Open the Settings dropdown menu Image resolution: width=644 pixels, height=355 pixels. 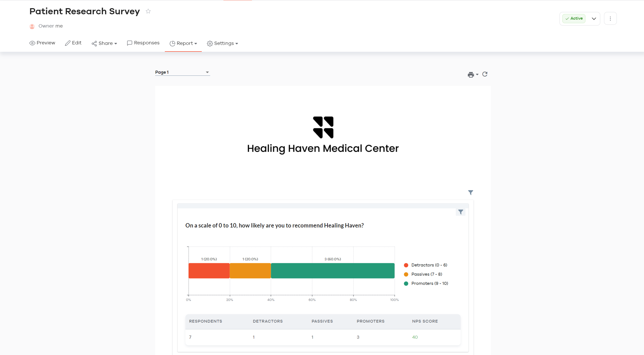coord(222,43)
